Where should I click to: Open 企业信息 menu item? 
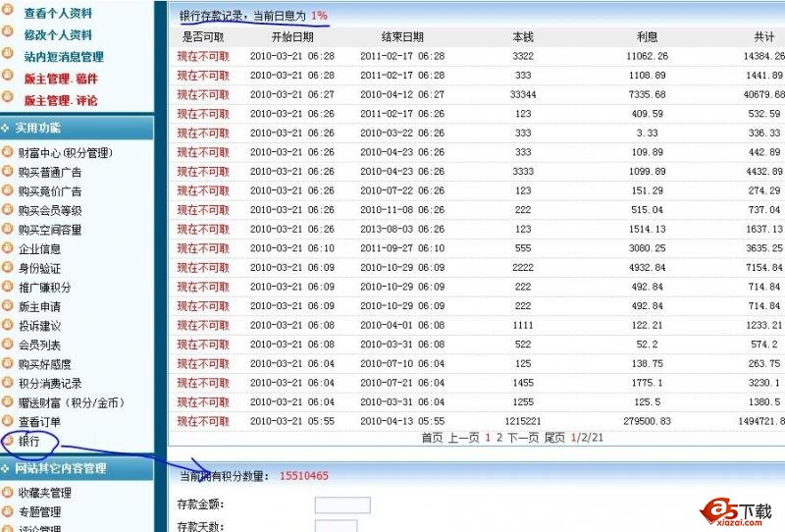(x=39, y=249)
